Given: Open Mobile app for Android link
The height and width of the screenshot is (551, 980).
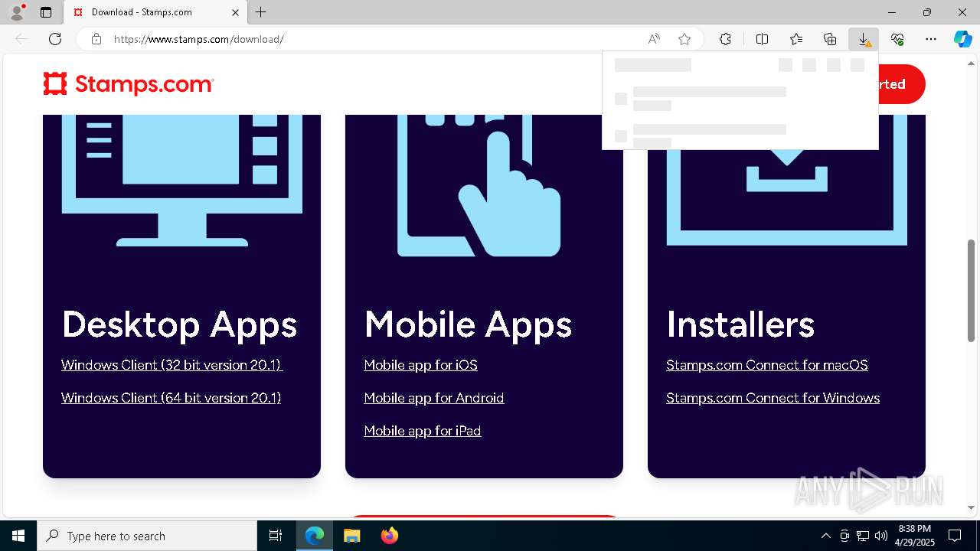Looking at the screenshot, I should 434,398.
